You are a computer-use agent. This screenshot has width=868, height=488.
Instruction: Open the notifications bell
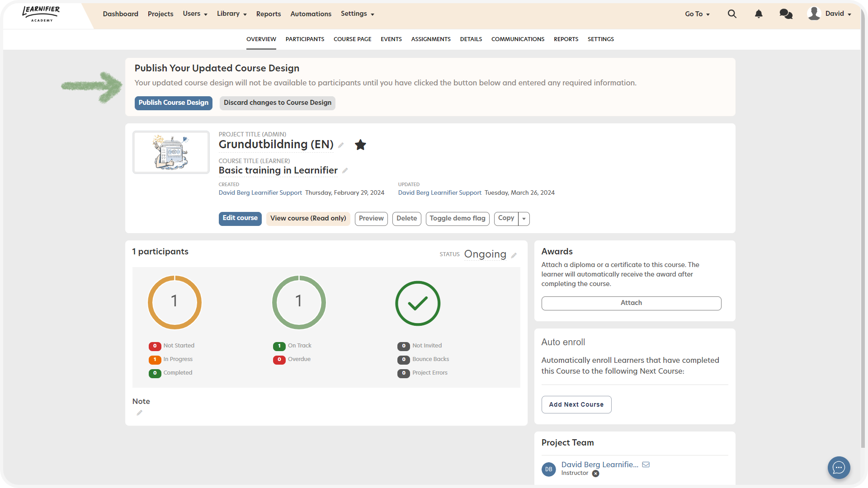click(759, 14)
